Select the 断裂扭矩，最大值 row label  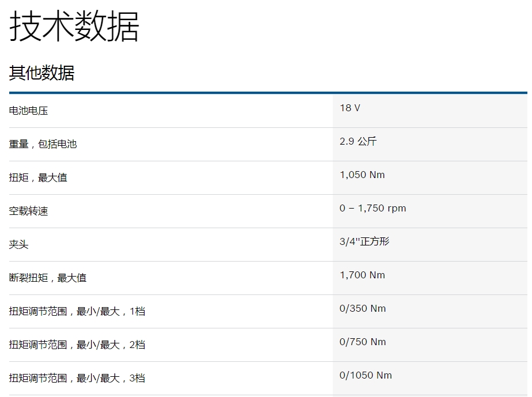[47, 278]
